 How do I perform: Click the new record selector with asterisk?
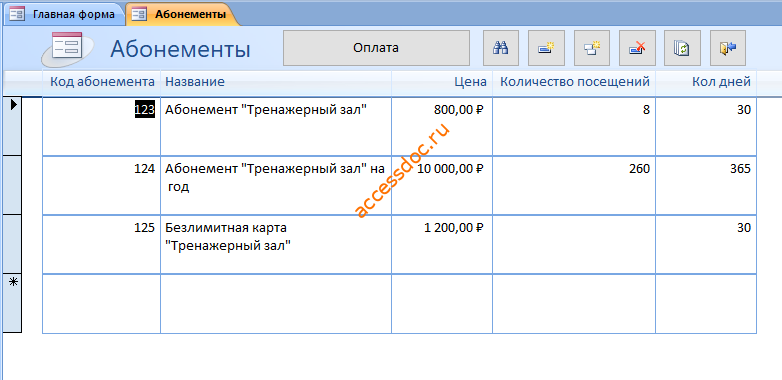coord(12,303)
